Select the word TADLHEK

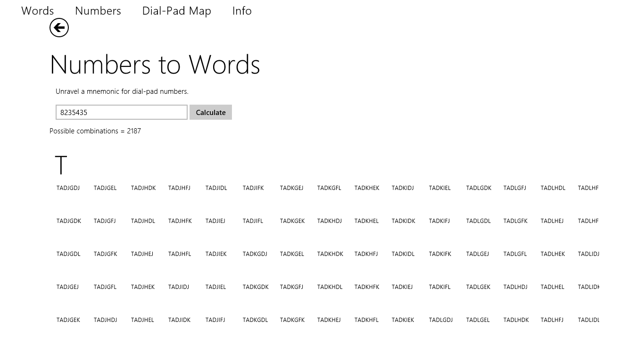[x=553, y=254]
